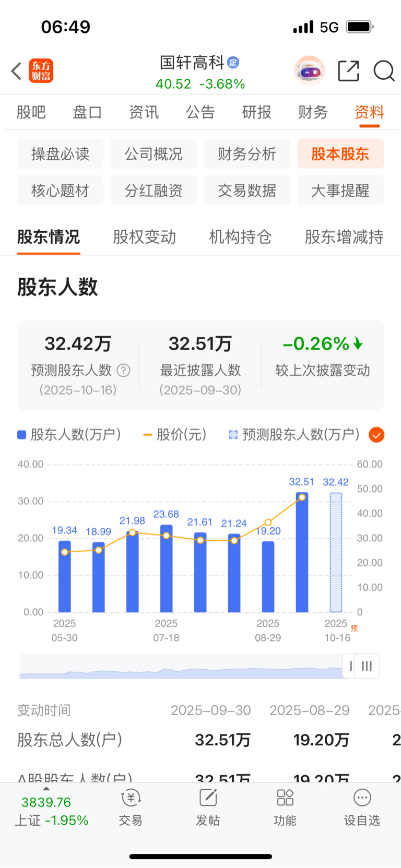
Task: Tap the 较上次披露变动 label
Action: coord(323,371)
